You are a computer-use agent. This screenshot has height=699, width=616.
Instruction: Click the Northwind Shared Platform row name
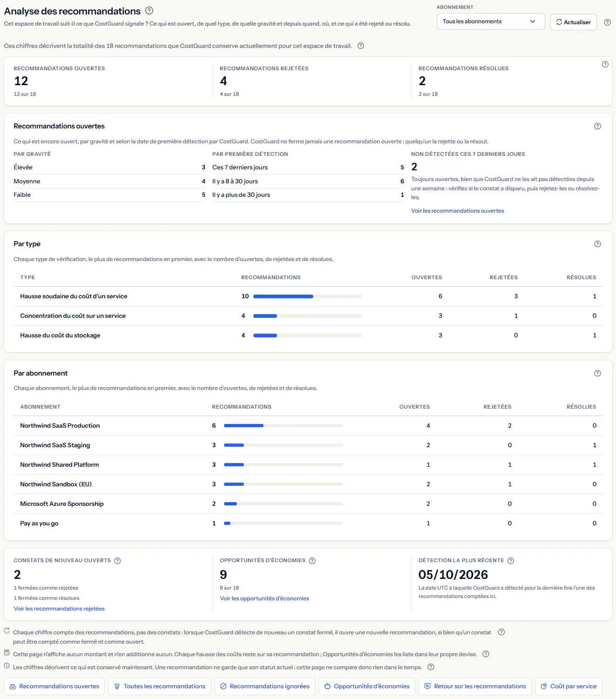60,465
